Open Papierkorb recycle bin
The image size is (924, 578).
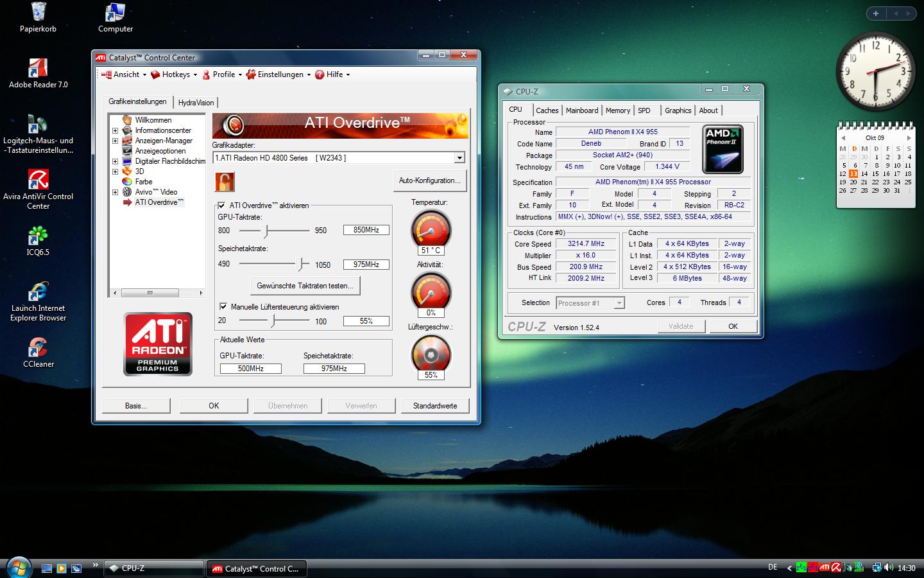coord(38,13)
